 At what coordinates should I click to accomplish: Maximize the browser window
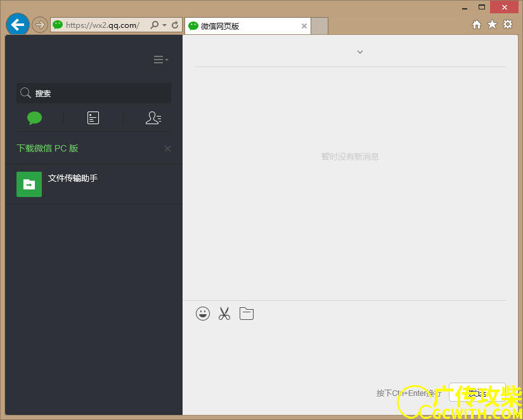[482, 8]
